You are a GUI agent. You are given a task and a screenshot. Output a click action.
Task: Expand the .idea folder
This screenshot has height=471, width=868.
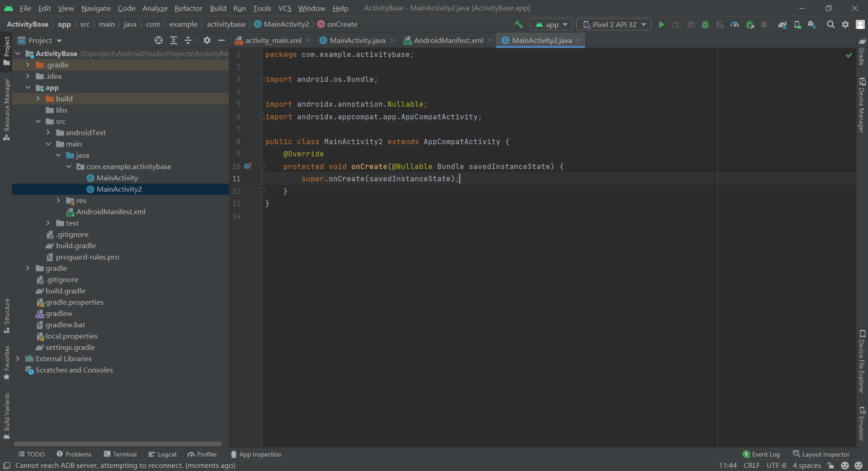[x=28, y=76]
